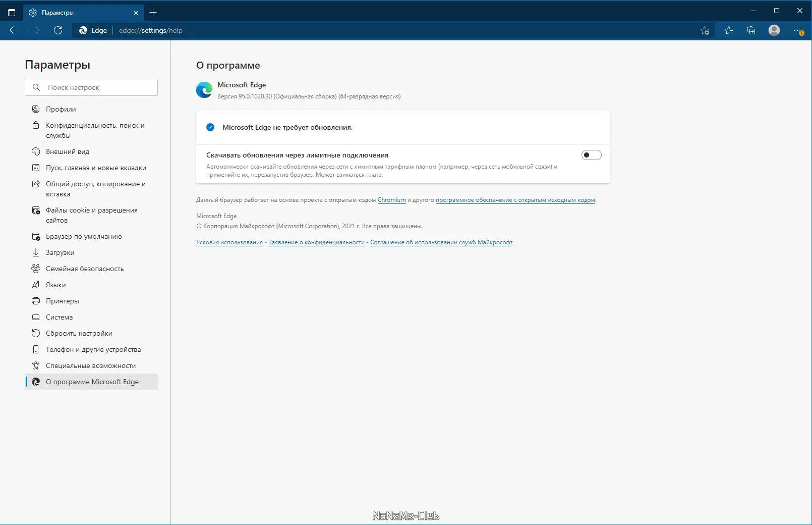812x525 pixels.
Task: Open Семейная безопасность section
Action: point(91,269)
